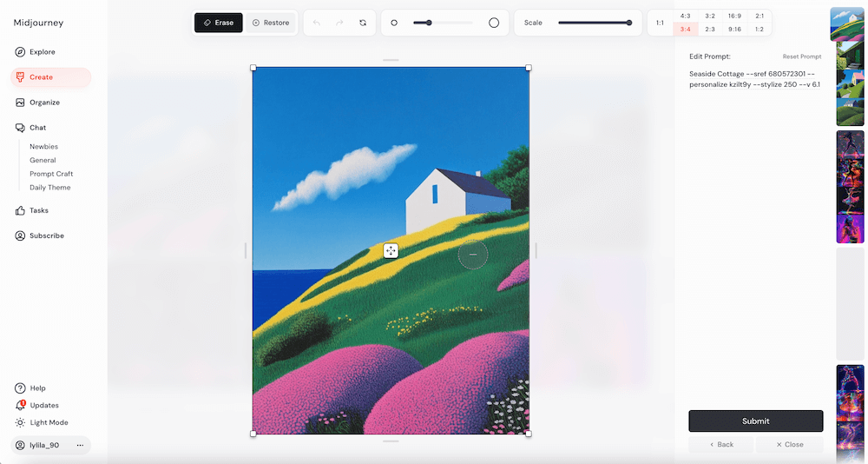Select the Erase mode button
This screenshot has height=464, width=868.
pos(218,23)
